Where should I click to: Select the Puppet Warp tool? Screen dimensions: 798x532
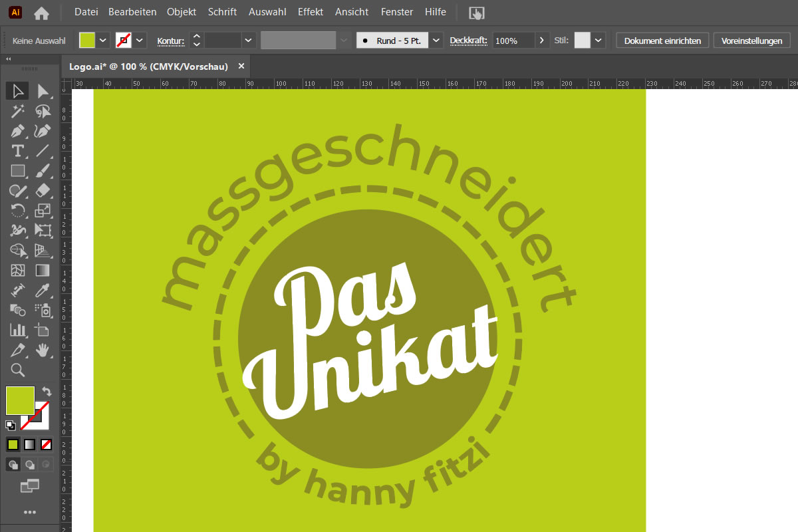tap(17, 231)
